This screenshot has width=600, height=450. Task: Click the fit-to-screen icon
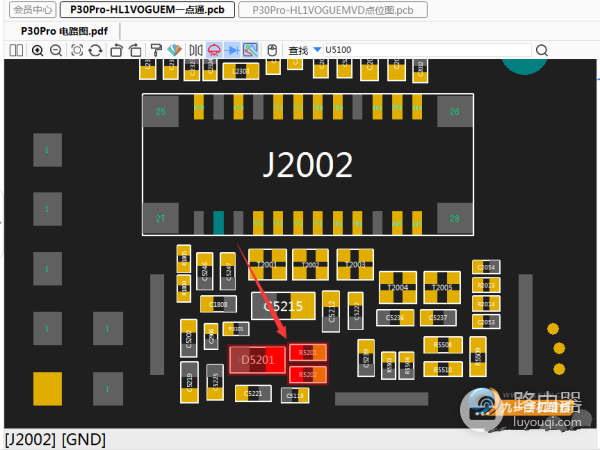(x=77, y=50)
